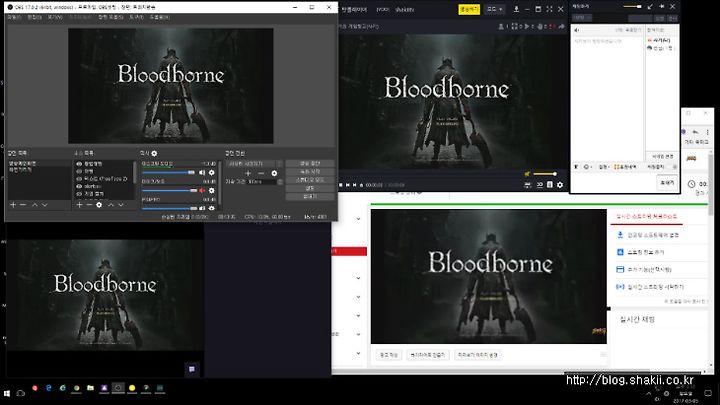720x405 pixels.
Task: Expand the second chevron in the YouTube sidebar
Action: pos(358,278)
